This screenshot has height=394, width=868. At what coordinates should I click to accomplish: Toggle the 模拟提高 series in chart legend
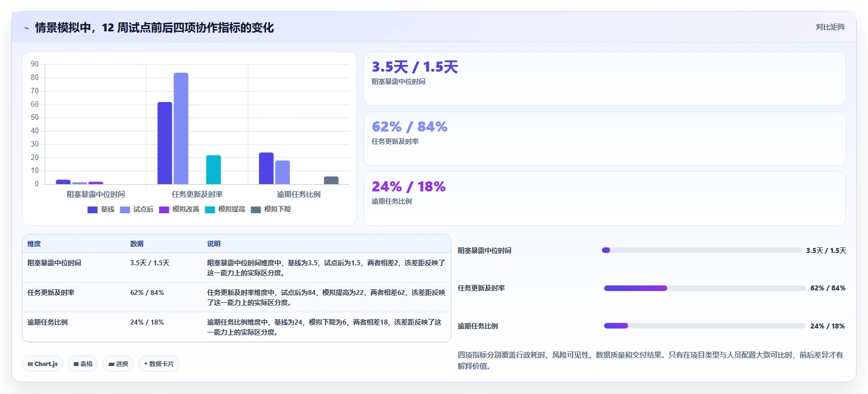pyautogui.click(x=225, y=209)
